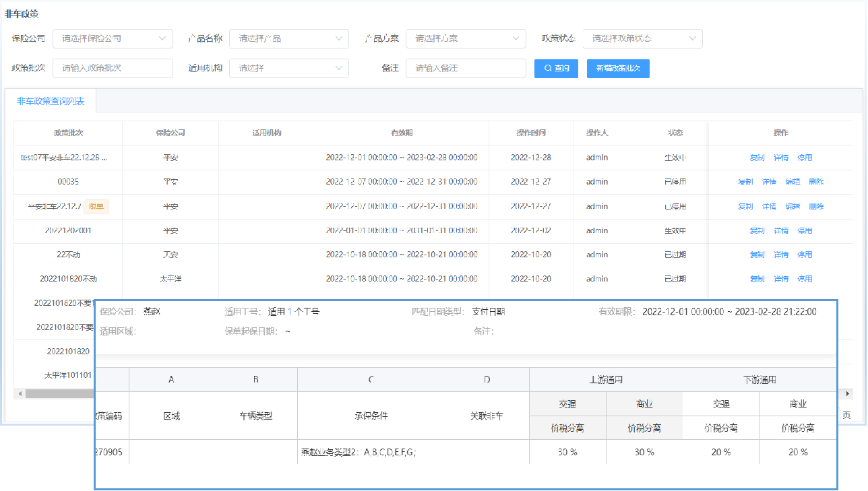This screenshot has height=491, width=868.
Task: Click the 操作时间 column header
Action: [531, 133]
